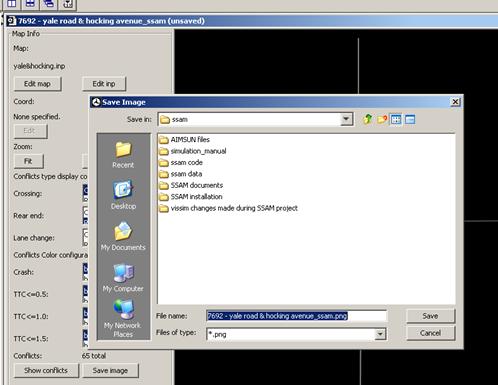The height and width of the screenshot is (385, 498).
Task: Open the ssam code folder
Action: [x=181, y=162]
